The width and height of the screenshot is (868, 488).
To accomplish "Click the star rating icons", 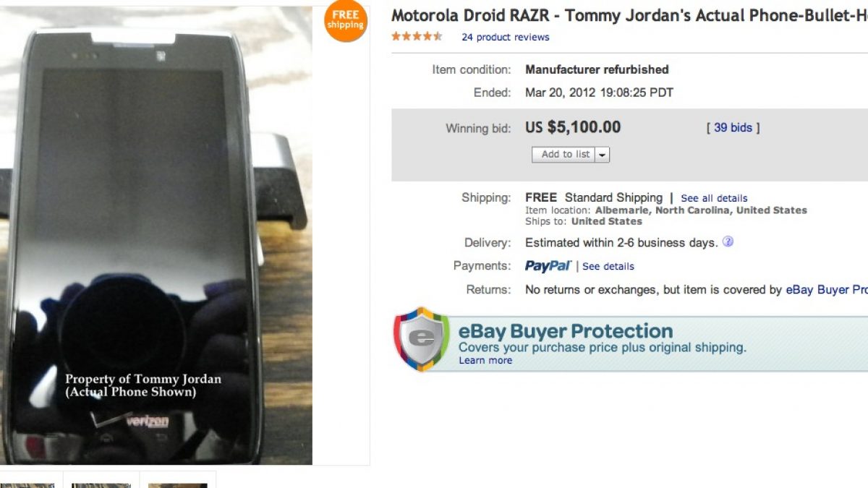I will 417,37.
